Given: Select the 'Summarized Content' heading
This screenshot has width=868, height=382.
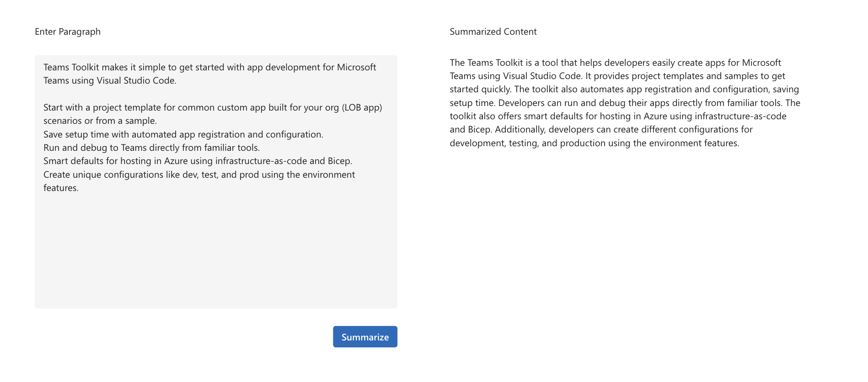Looking at the screenshot, I should pos(493,32).
